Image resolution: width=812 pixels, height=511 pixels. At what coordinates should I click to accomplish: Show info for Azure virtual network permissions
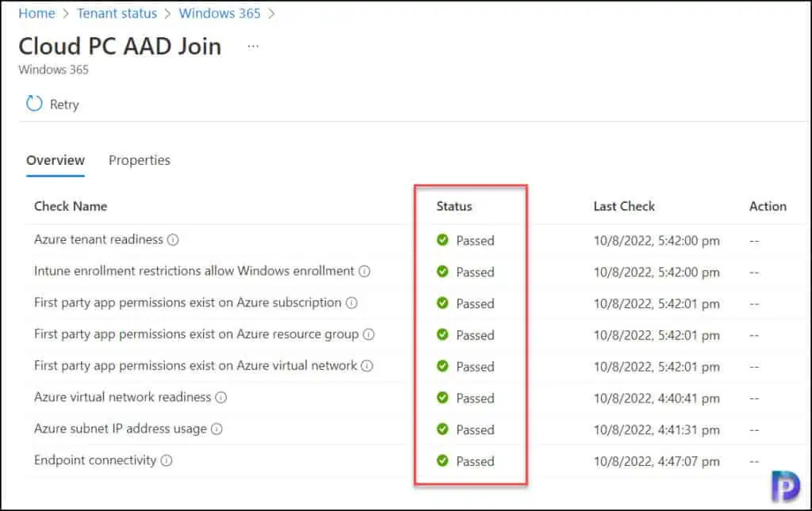pyautogui.click(x=367, y=366)
